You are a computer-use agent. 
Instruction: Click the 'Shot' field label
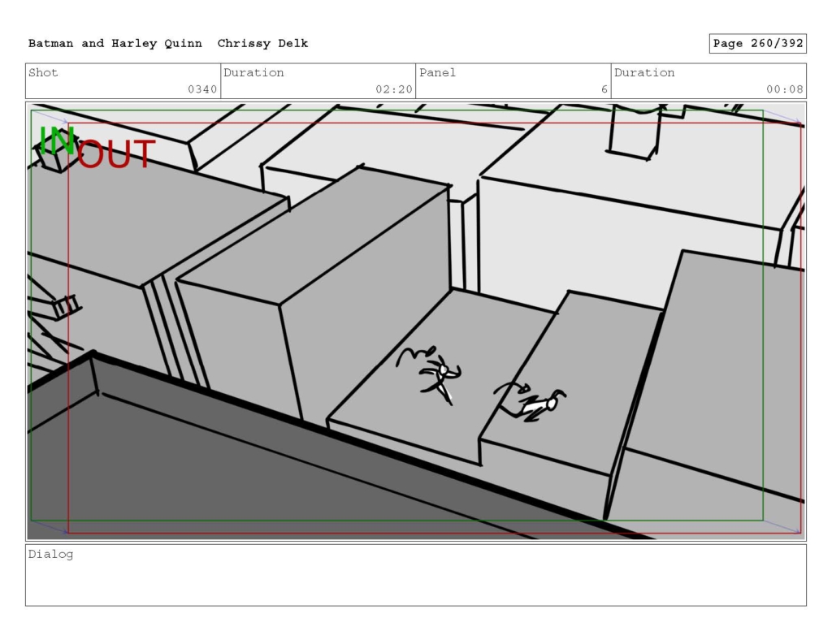[x=43, y=72]
